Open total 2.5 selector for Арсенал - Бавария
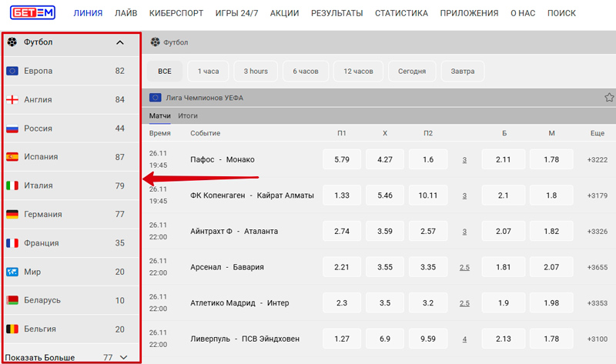Screen dimensions: 616x364 coord(464,267)
